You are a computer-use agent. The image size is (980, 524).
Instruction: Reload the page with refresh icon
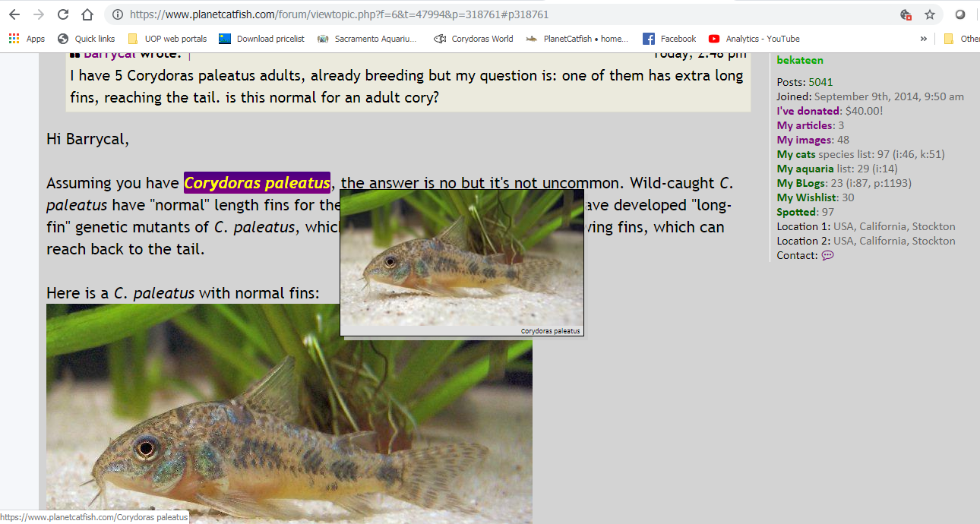63,14
